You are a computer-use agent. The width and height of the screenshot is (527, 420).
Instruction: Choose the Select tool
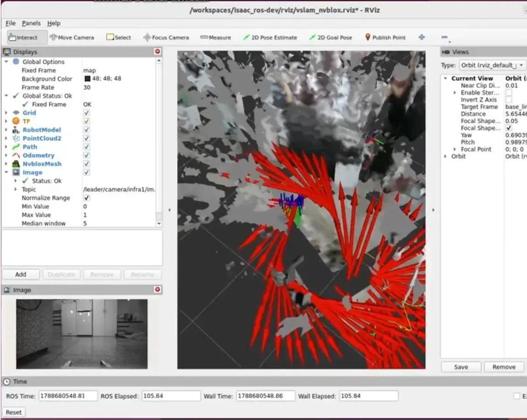pos(119,37)
